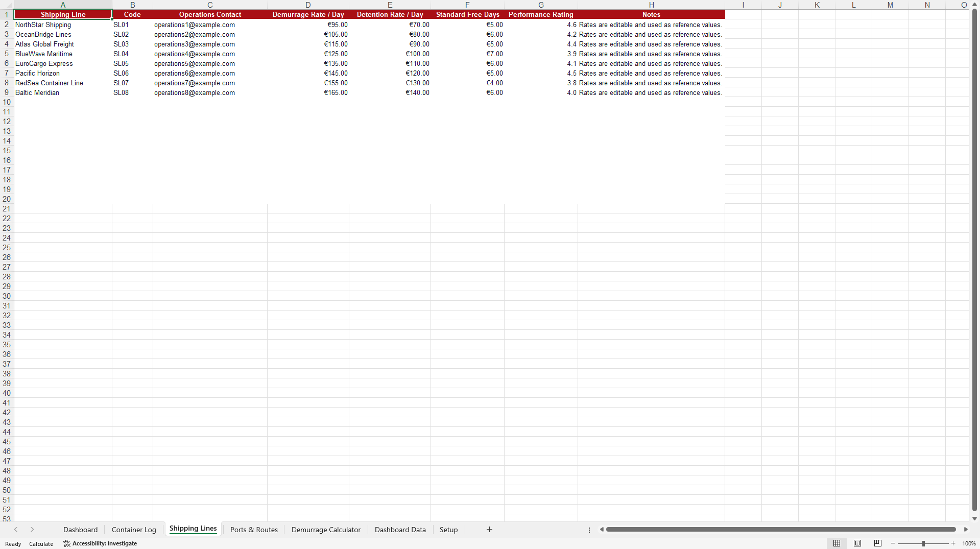
Task: Click free days cell €7.00
Action: [467, 54]
